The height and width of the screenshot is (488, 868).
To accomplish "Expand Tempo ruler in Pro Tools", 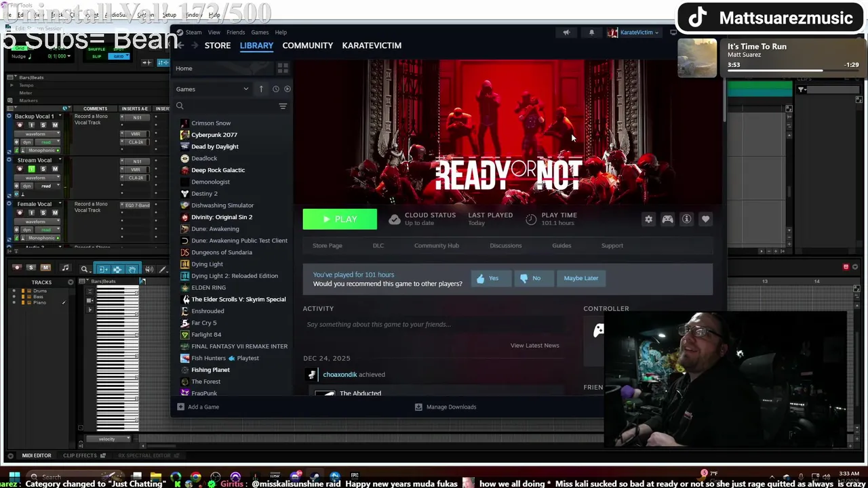I will 11,85.
